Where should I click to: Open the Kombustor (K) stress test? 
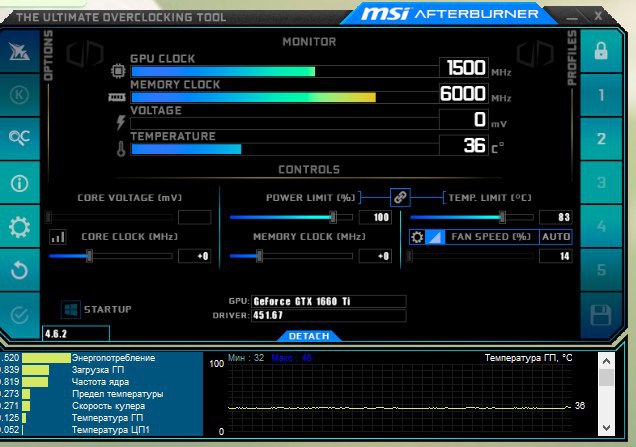[19, 95]
